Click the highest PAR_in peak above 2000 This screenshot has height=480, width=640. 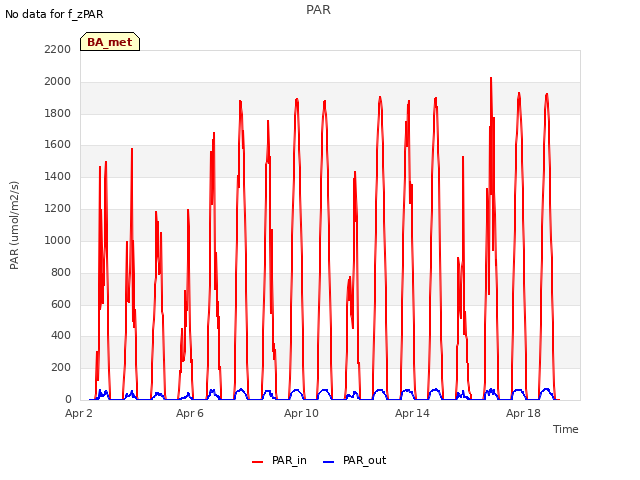coord(491,78)
